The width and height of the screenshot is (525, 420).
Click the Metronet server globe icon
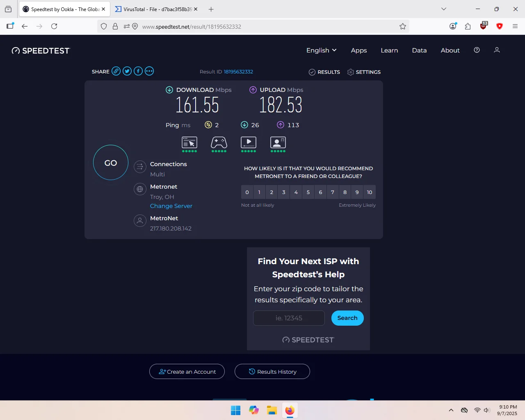pyautogui.click(x=140, y=189)
